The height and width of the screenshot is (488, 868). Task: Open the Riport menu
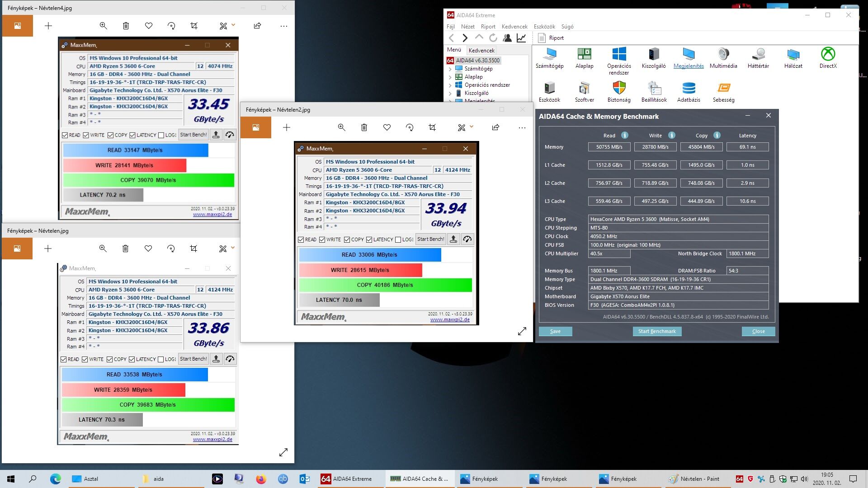pyautogui.click(x=488, y=27)
